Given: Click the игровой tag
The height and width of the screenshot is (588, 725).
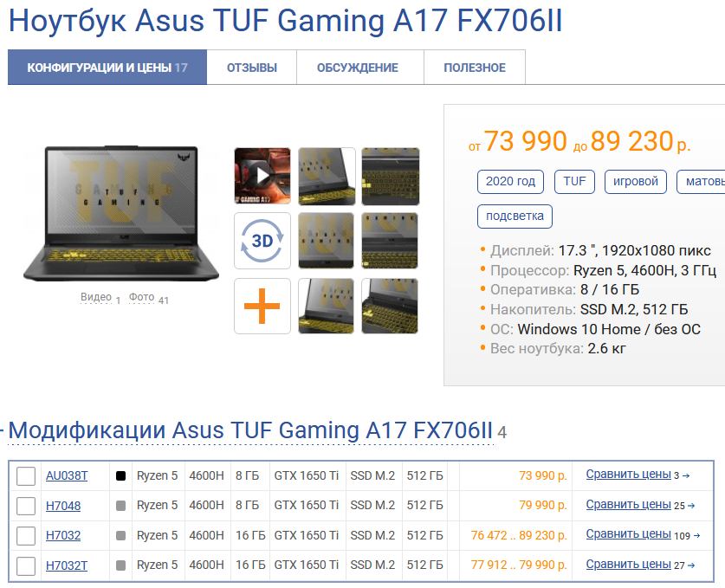Looking at the screenshot, I should click(635, 182).
